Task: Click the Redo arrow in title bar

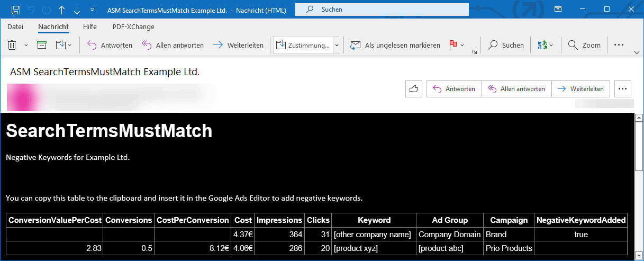Action: tap(46, 10)
